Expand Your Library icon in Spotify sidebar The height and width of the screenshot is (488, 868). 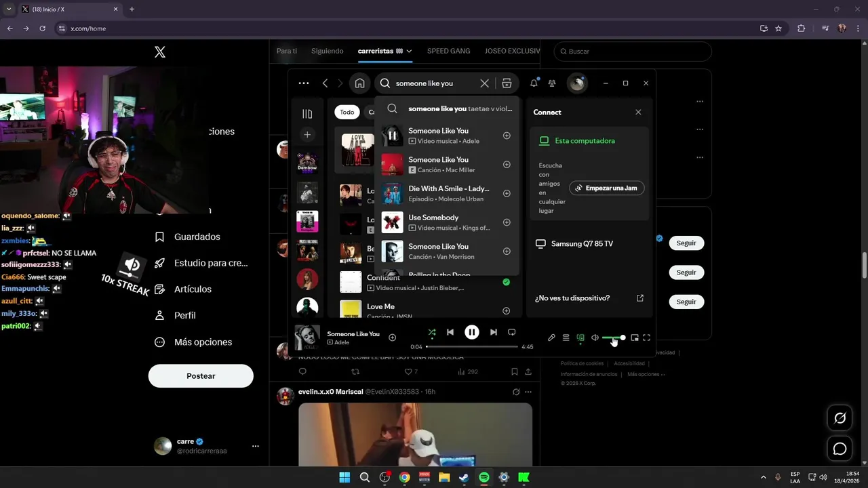coord(307,114)
